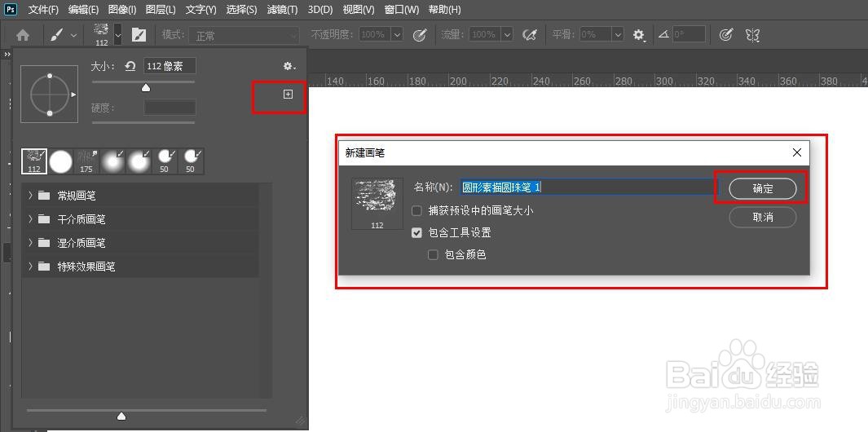Screen dimensions: 868x432
Task: Open the 图层(L) menu
Action: click(161, 10)
